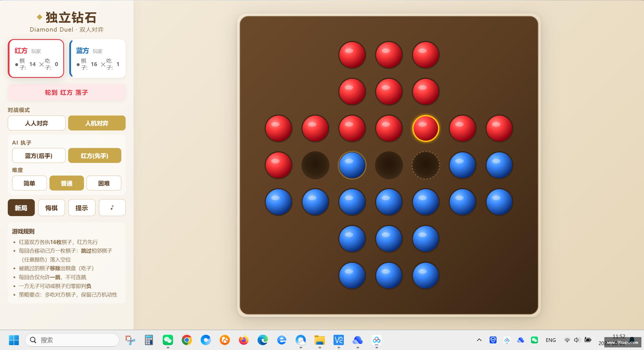This screenshot has height=350, width=644.
Task: Select the middle blue marble in the sixth row
Action: pos(389,239)
